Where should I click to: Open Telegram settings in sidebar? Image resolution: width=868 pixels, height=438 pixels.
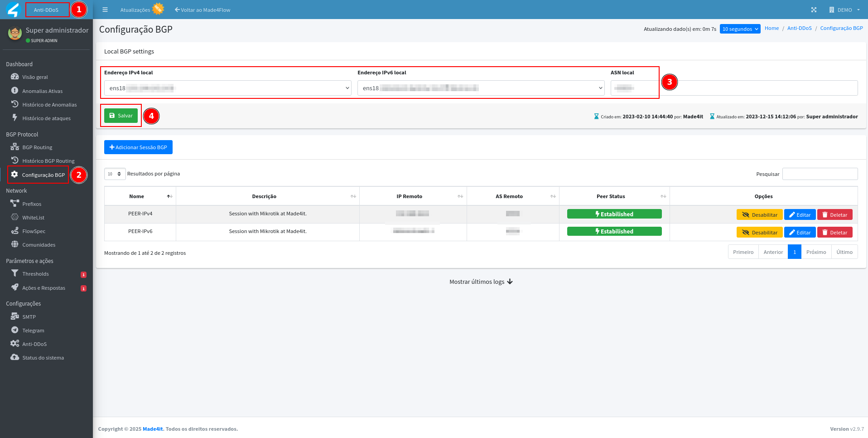tap(33, 331)
